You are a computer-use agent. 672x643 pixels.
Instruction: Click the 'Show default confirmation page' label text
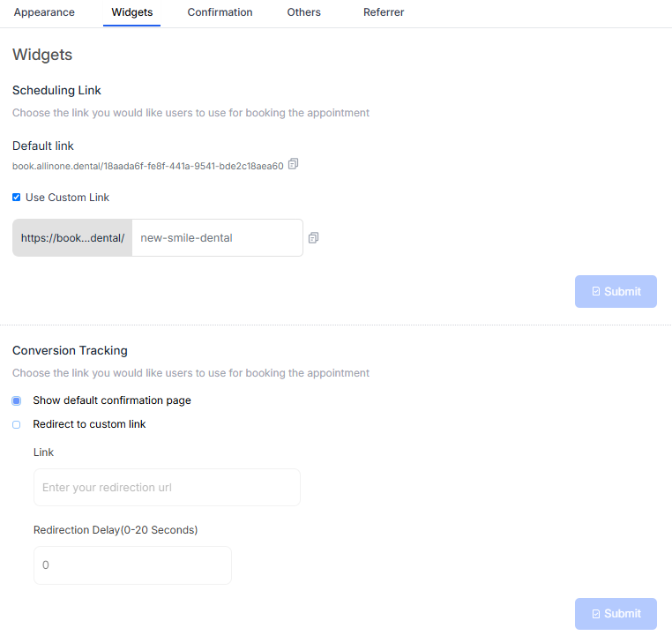point(112,400)
